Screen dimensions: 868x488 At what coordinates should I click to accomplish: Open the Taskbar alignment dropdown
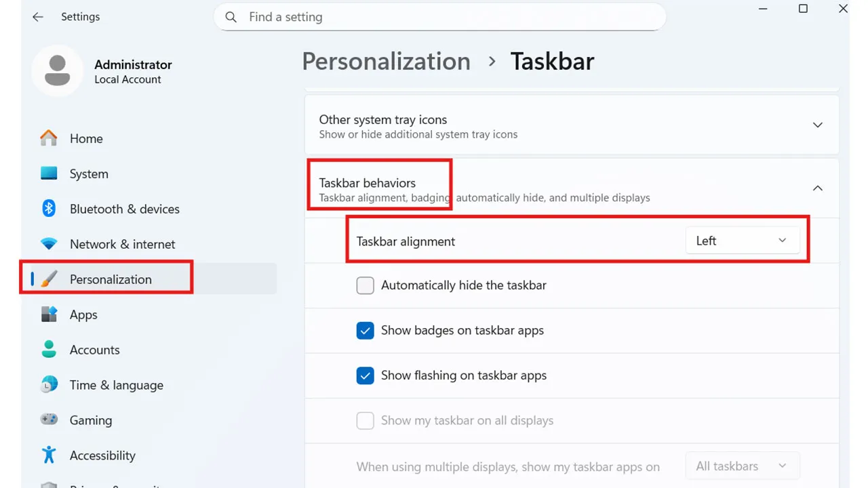pos(743,240)
